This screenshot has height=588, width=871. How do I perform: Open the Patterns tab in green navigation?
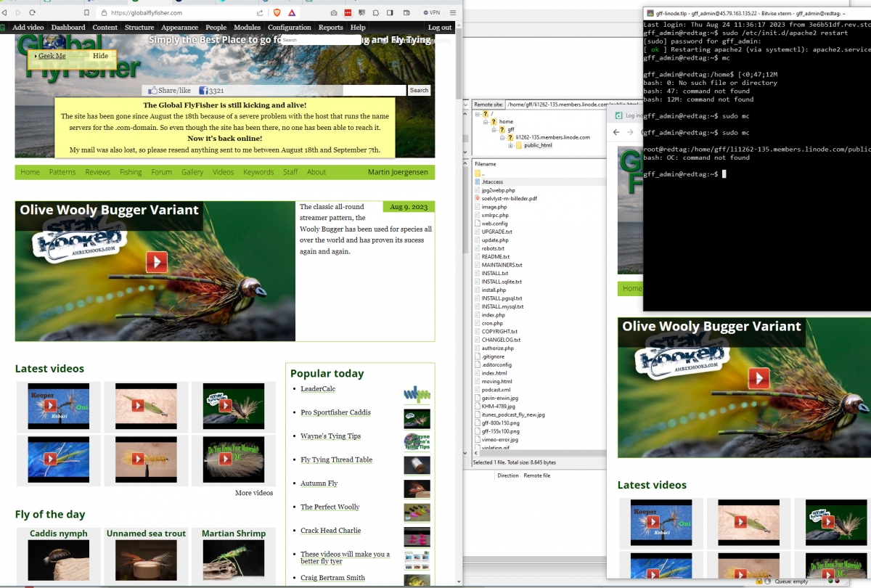tap(62, 172)
